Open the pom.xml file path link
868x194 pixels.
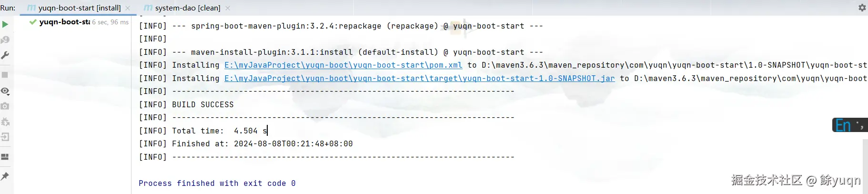point(343,65)
